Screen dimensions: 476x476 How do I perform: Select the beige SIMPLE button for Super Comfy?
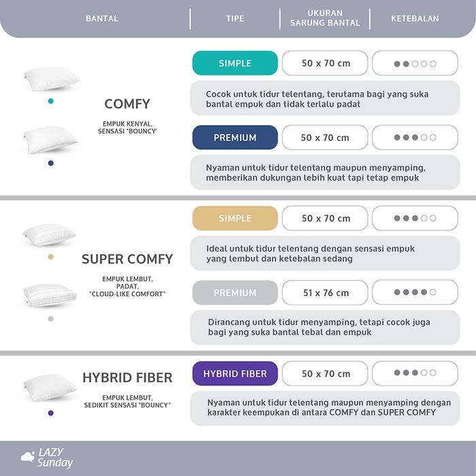235,218
